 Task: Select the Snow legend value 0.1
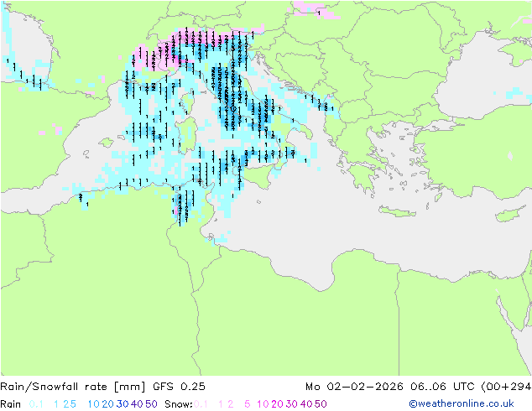tap(201, 404)
